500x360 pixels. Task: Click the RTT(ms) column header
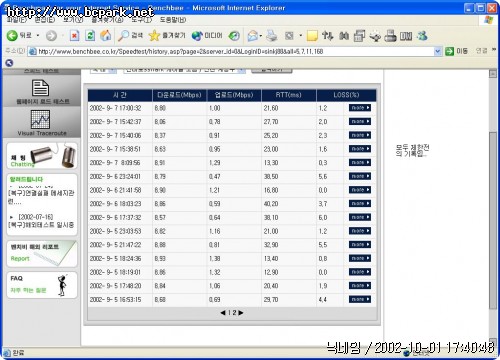(x=288, y=95)
